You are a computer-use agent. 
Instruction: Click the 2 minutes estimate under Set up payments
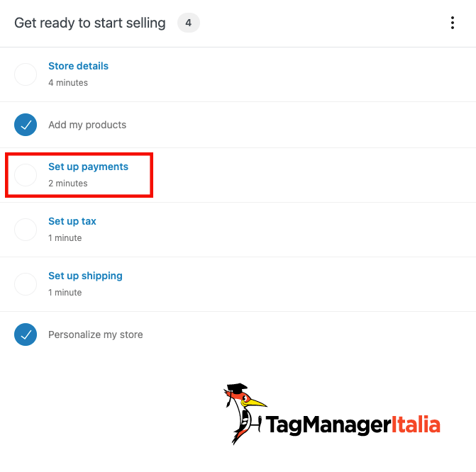coord(68,184)
